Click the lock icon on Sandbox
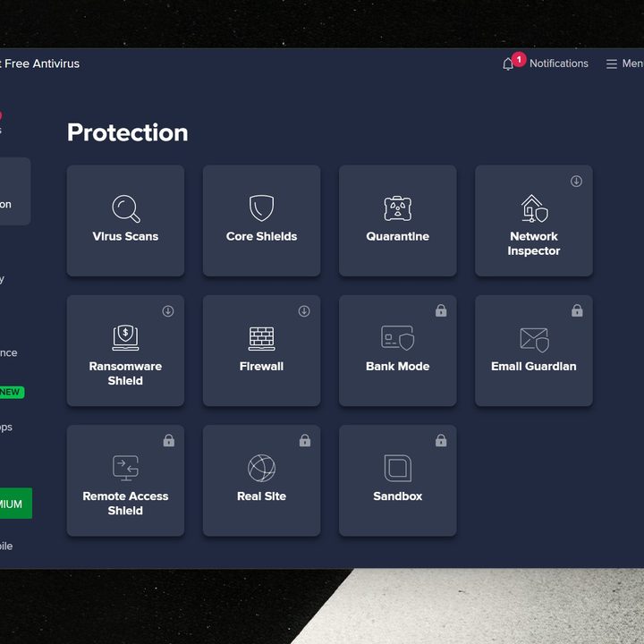644x644 pixels. point(441,440)
